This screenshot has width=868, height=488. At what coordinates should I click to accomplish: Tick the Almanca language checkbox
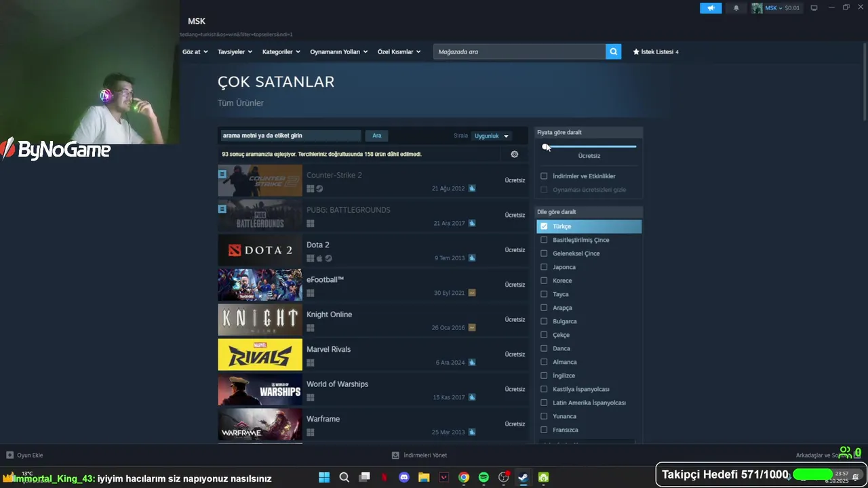(x=544, y=362)
